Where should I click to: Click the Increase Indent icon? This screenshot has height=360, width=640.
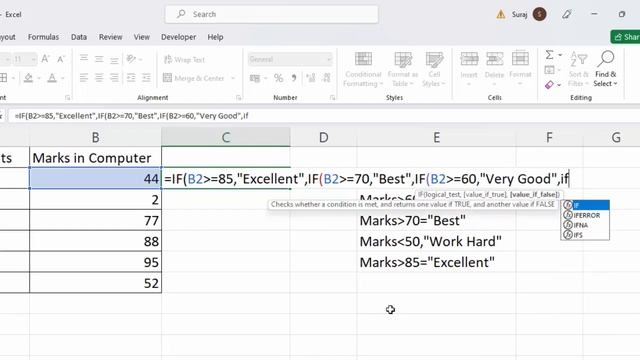[146, 78]
